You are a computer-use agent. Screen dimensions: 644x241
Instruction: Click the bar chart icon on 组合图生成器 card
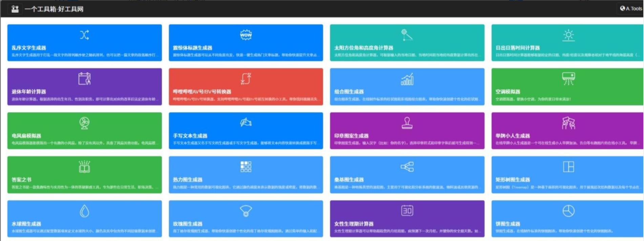point(407,79)
